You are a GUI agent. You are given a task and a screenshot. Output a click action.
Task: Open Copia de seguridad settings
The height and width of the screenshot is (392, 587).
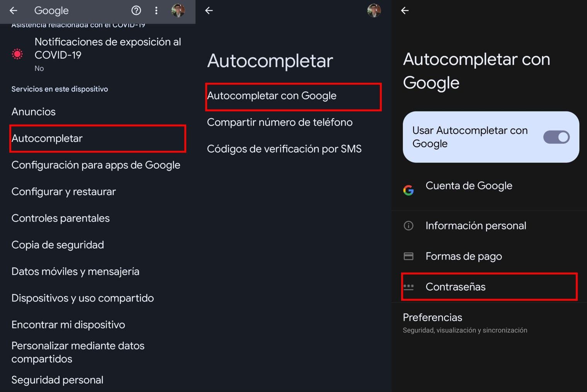click(x=58, y=245)
